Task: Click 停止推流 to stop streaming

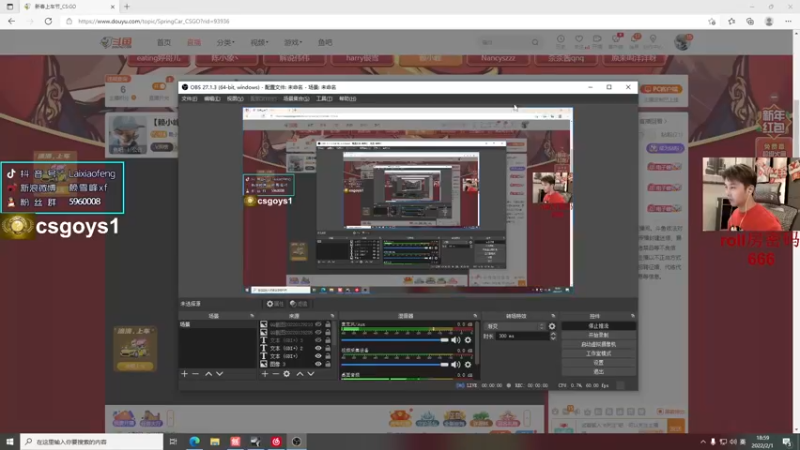Action: (x=598, y=326)
